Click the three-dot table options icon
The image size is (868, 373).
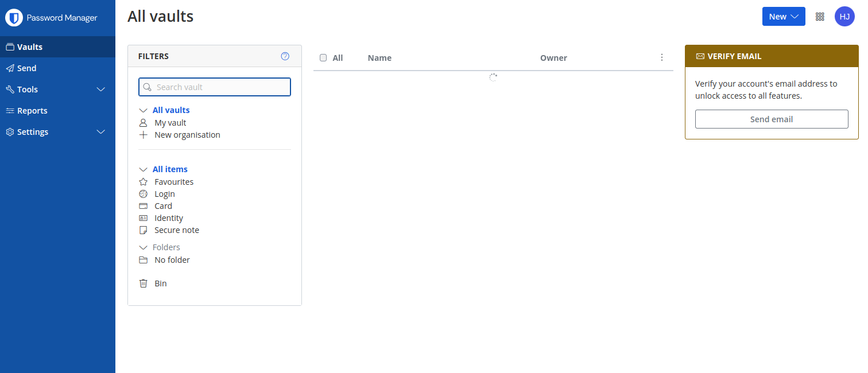pyautogui.click(x=661, y=57)
